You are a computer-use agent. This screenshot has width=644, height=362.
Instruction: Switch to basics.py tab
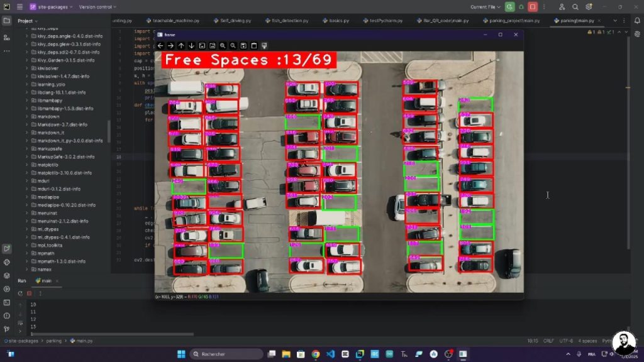coord(336,21)
